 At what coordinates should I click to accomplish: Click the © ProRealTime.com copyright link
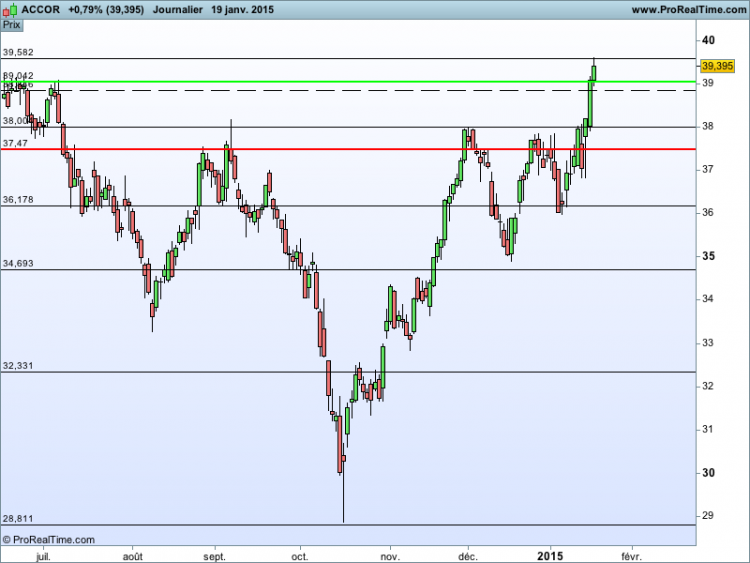pyautogui.click(x=48, y=540)
